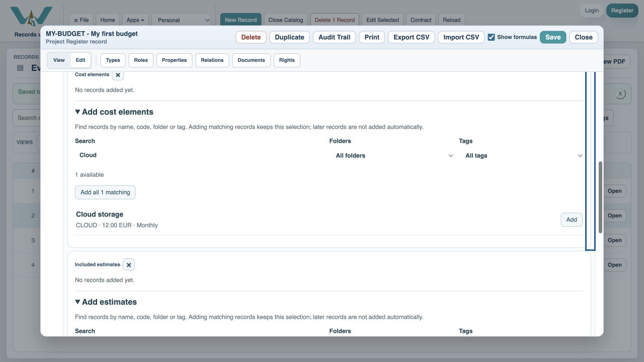Collapse the Add cost elements section
Image resolution: width=644 pixels, height=362 pixels.
point(114,112)
